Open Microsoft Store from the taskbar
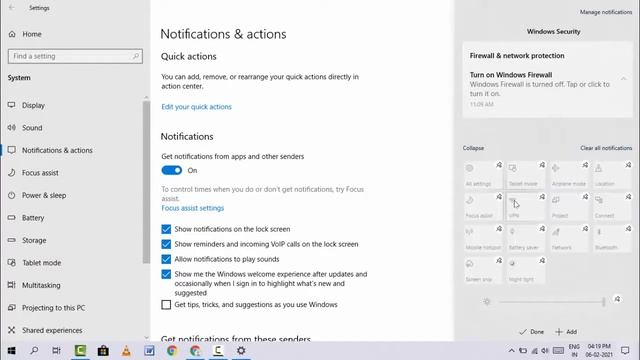This screenshot has height=360, width=640. pos(103,351)
